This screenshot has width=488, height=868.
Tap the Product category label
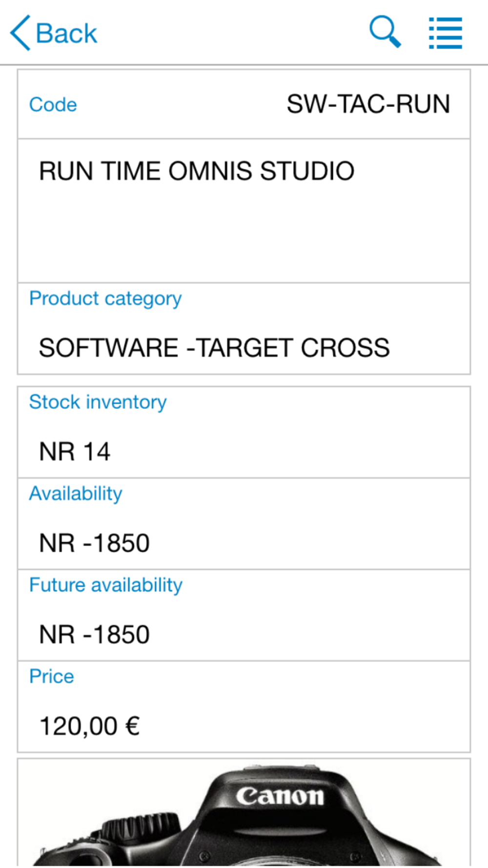[105, 299]
